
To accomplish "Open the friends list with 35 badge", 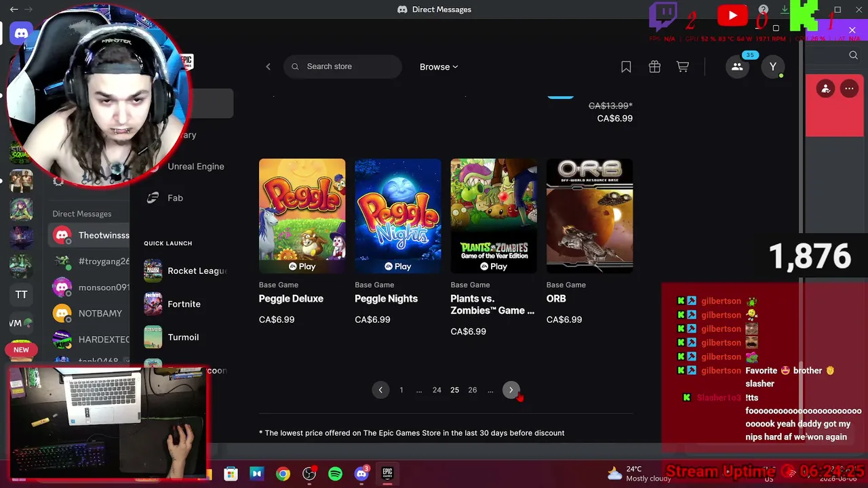I will click(737, 66).
